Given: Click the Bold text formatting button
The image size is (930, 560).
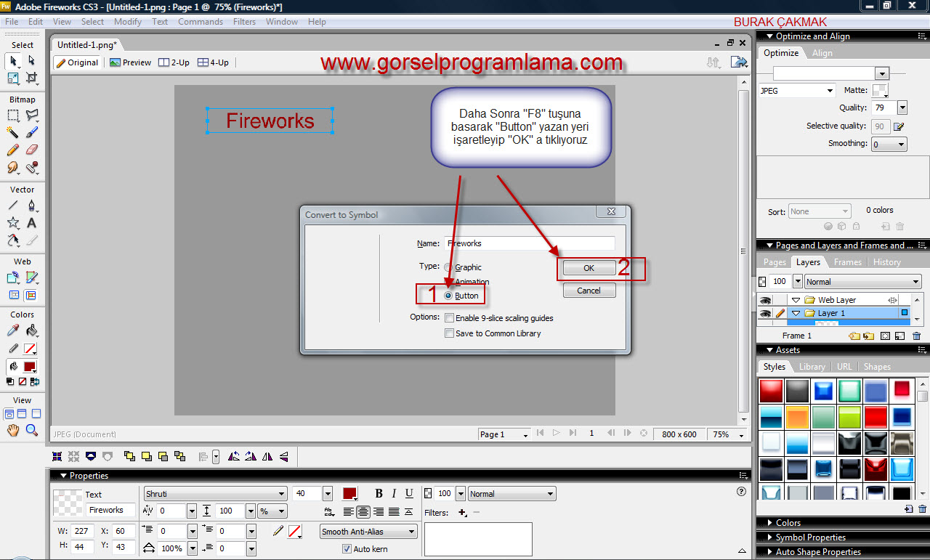Looking at the screenshot, I should [379, 494].
